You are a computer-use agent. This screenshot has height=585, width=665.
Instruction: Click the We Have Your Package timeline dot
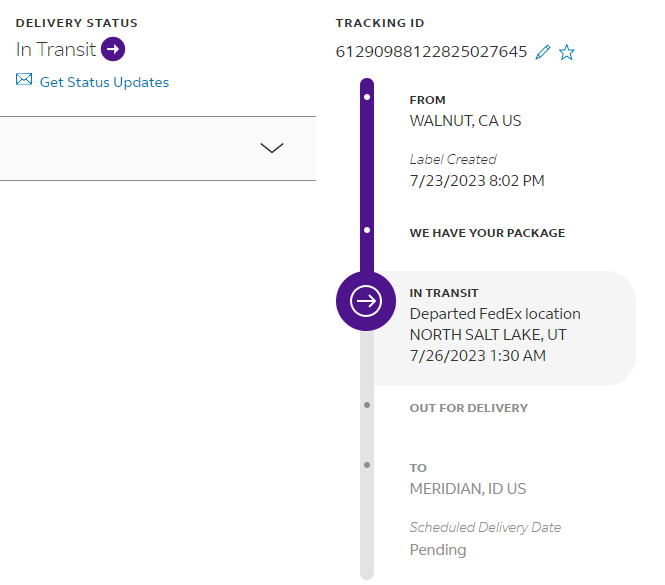(367, 230)
